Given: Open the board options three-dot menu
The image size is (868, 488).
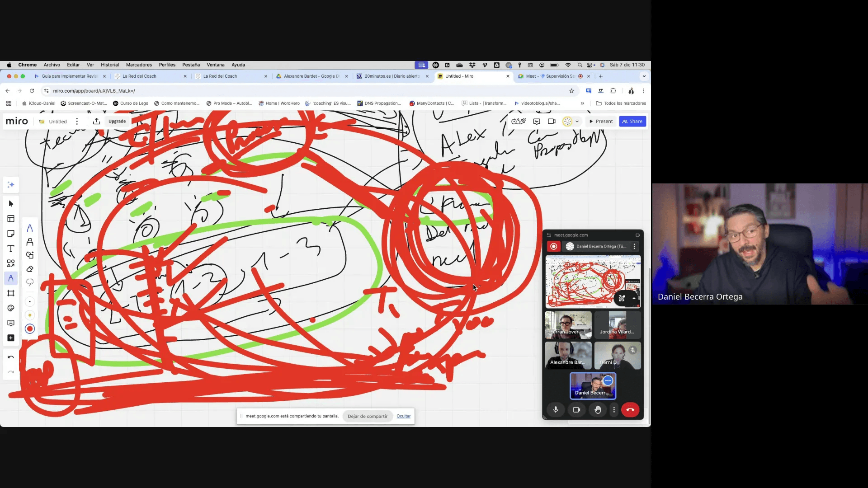Looking at the screenshot, I should pos(77,122).
